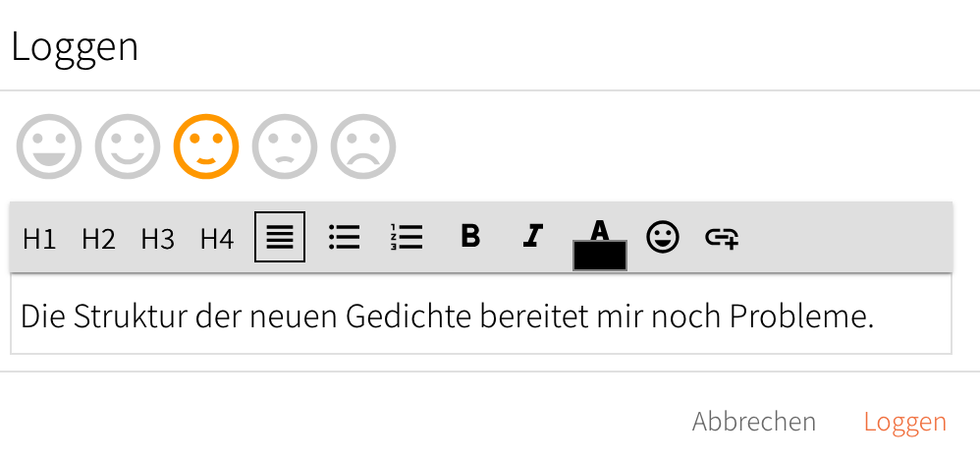Toggle the paragraph text alignment button
The width and height of the screenshot is (980, 460).
click(280, 237)
